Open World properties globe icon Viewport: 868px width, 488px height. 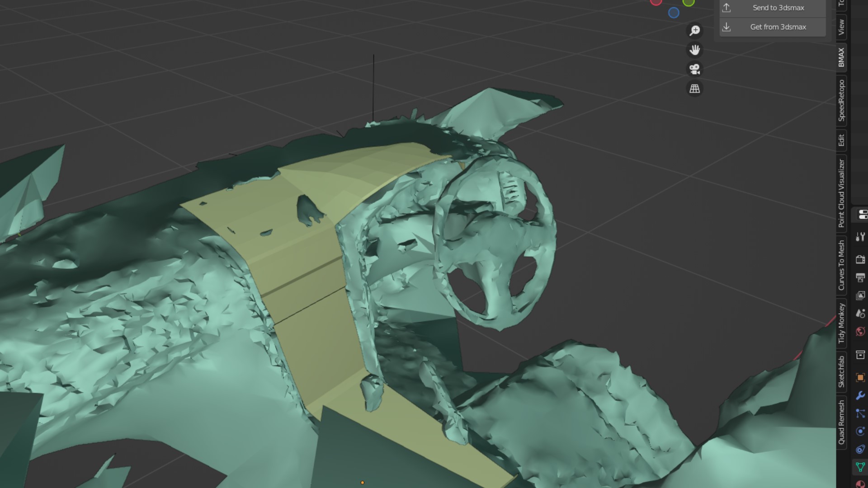(x=860, y=332)
